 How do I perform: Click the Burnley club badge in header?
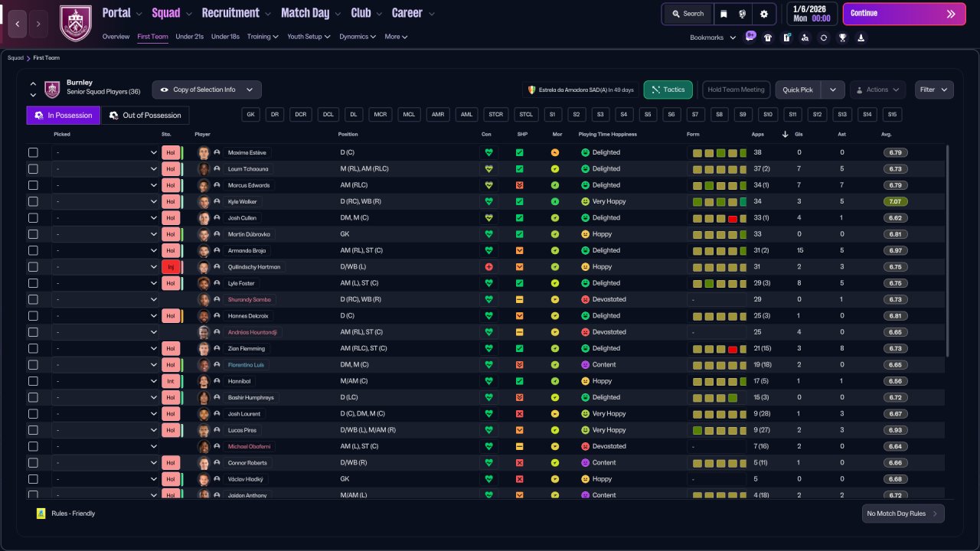pyautogui.click(x=75, y=23)
